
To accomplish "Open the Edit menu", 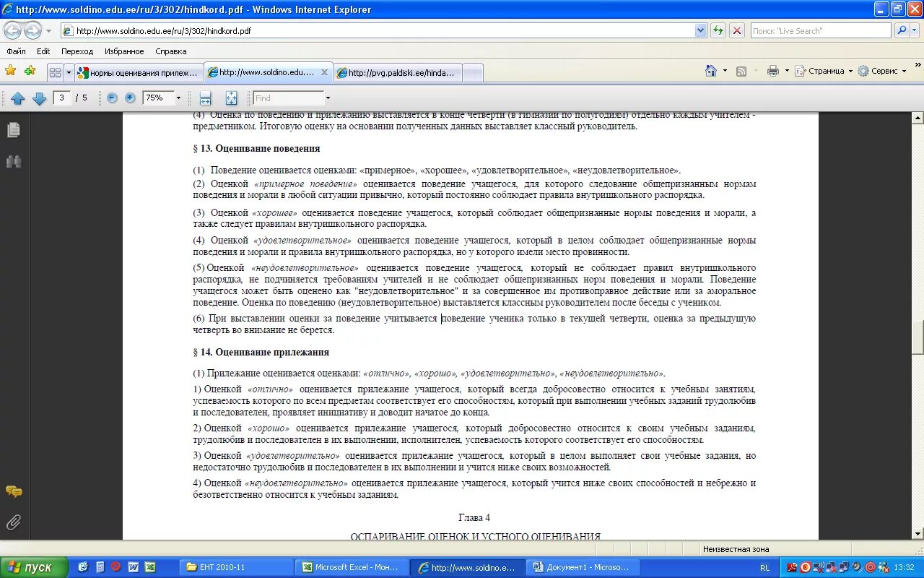I will (43, 51).
